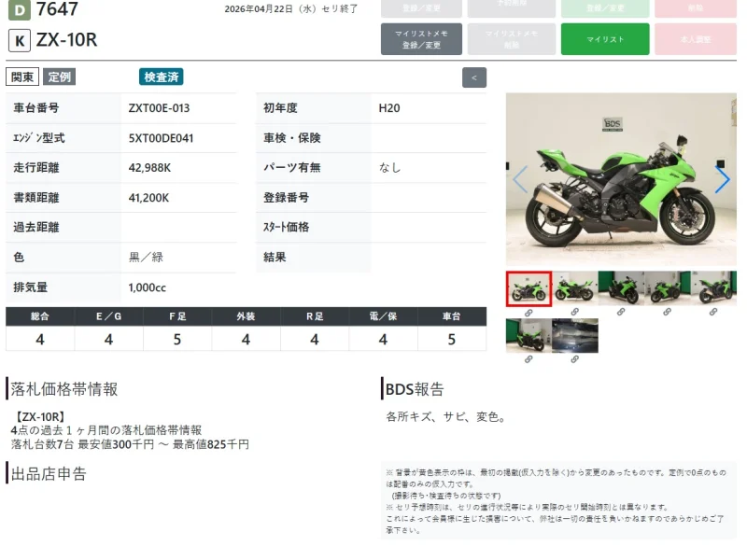The image size is (747, 560).
Task: Click the 関東 region tag
Action: pos(22,77)
